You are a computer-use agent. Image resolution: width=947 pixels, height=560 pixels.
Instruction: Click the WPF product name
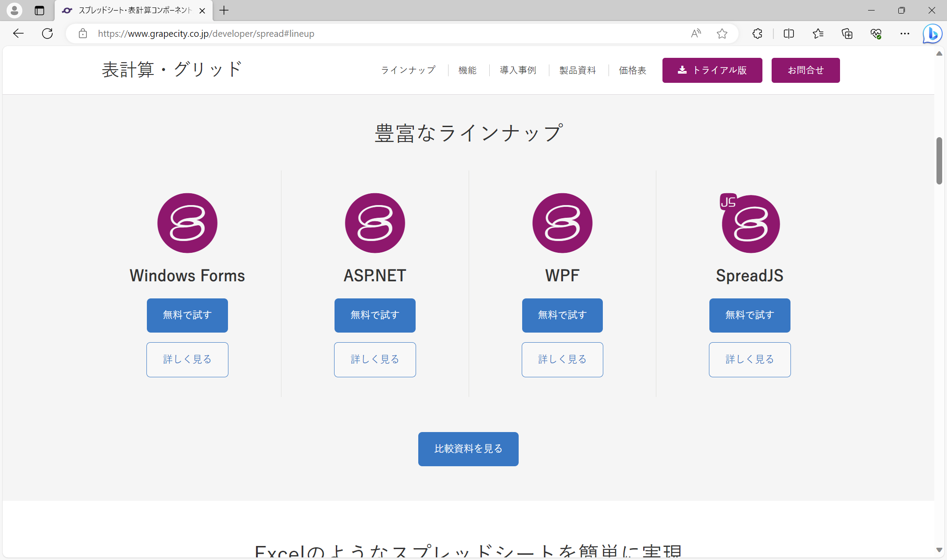[563, 276]
